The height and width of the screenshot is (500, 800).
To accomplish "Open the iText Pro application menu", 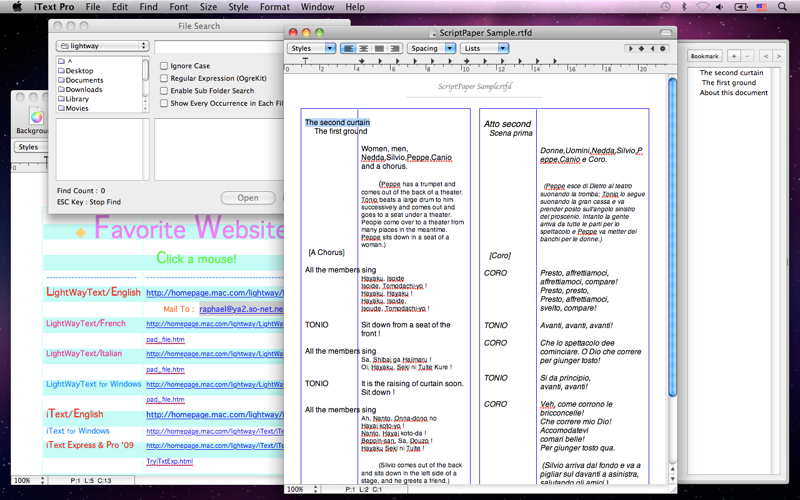I will coord(54,7).
